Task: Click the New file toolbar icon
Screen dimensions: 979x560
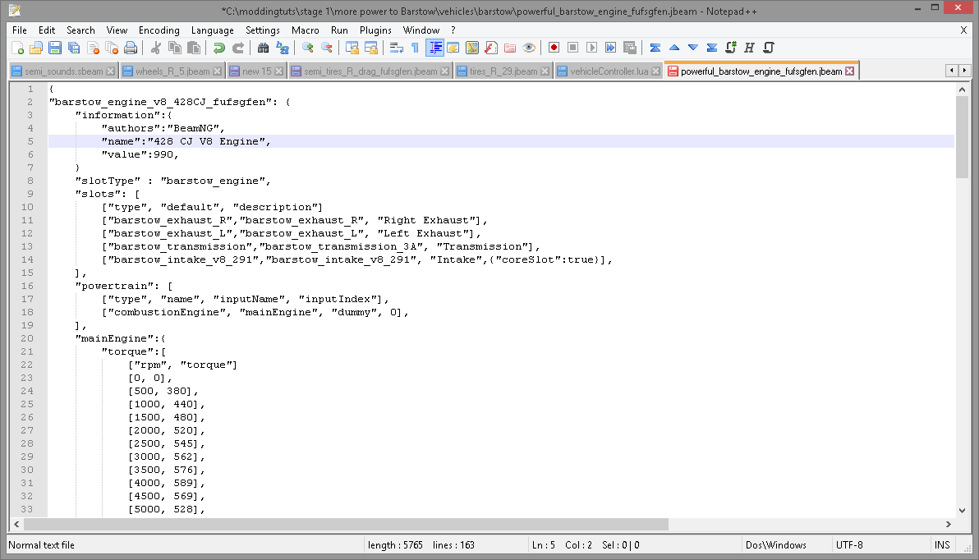Action: click(x=17, y=48)
